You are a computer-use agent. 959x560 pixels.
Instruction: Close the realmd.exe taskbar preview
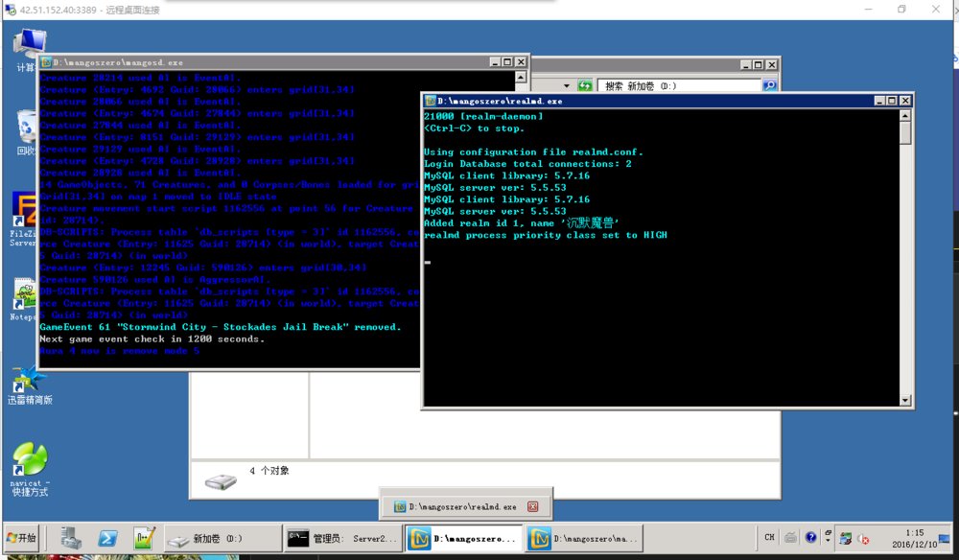click(532, 507)
